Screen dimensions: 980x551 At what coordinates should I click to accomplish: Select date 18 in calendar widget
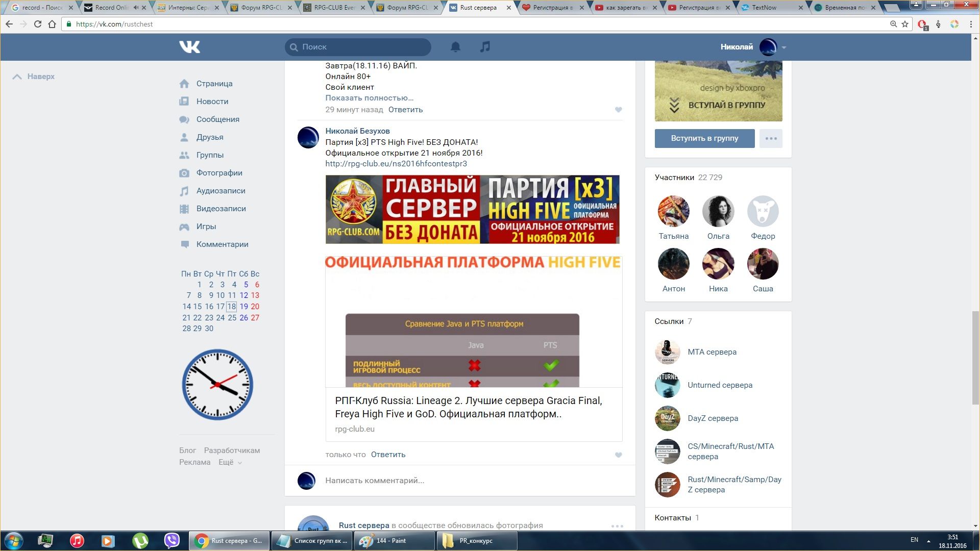[x=232, y=307]
